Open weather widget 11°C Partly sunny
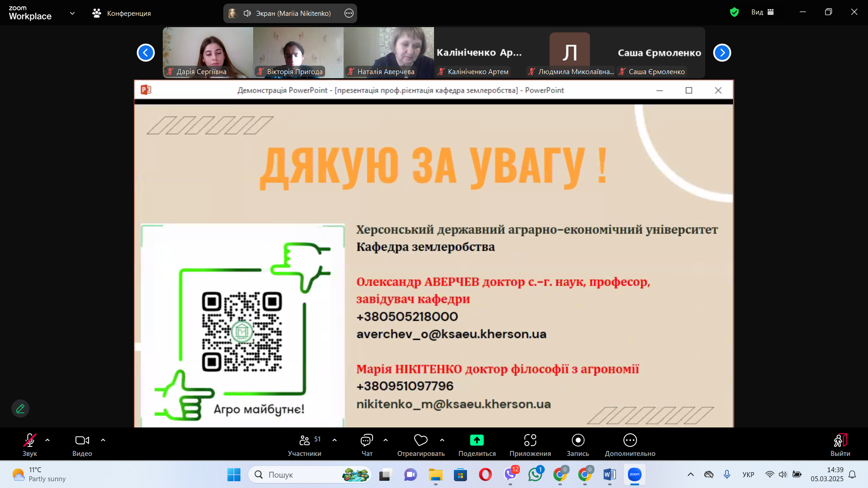Viewport: 868px width, 488px height. [x=39, y=474]
